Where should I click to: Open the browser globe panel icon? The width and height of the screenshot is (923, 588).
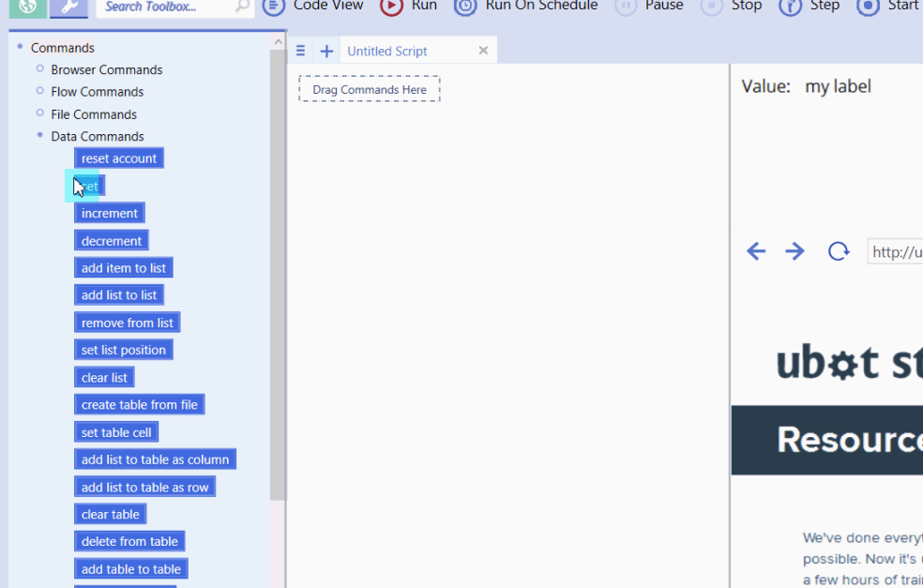[27, 8]
